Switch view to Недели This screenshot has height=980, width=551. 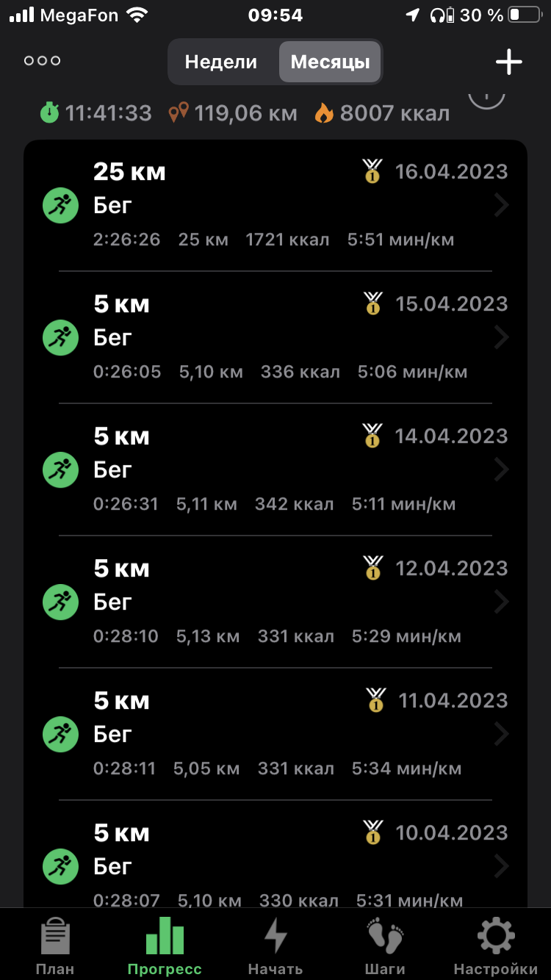click(x=221, y=62)
